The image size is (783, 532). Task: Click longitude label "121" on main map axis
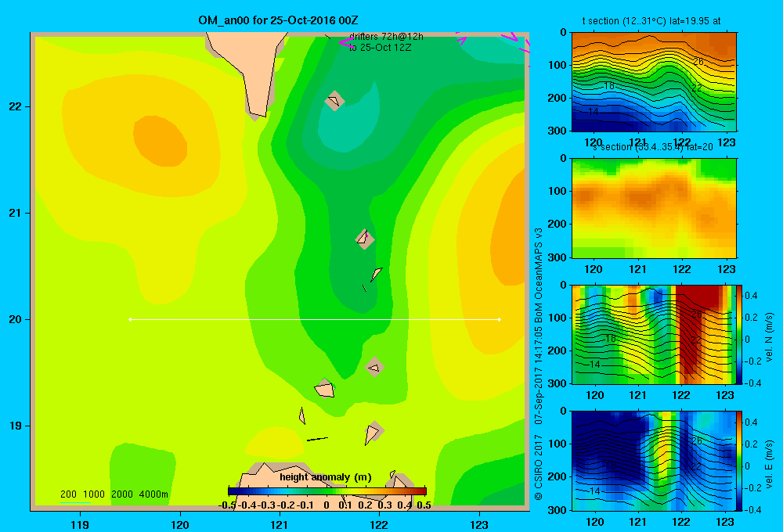280,524
